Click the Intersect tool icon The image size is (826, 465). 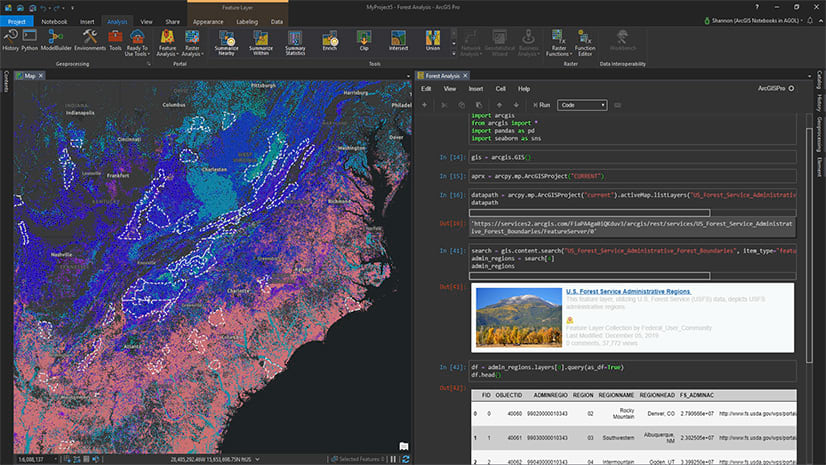[398, 40]
